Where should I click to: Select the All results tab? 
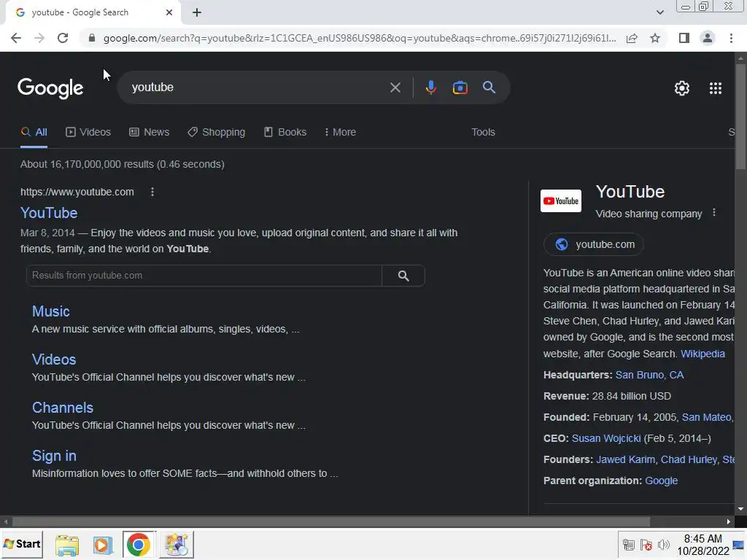(34, 133)
